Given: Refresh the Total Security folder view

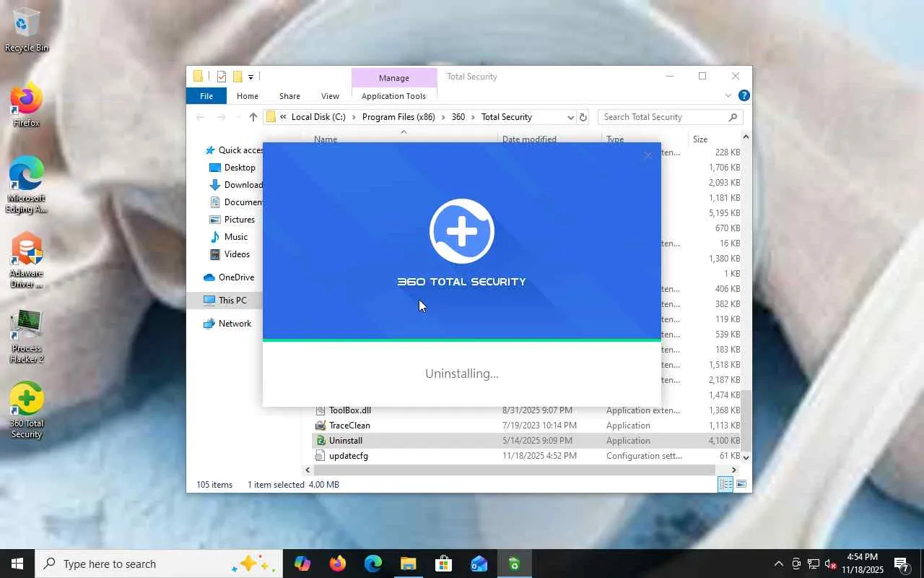Looking at the screenshot, I should click(x=583, y=117).
